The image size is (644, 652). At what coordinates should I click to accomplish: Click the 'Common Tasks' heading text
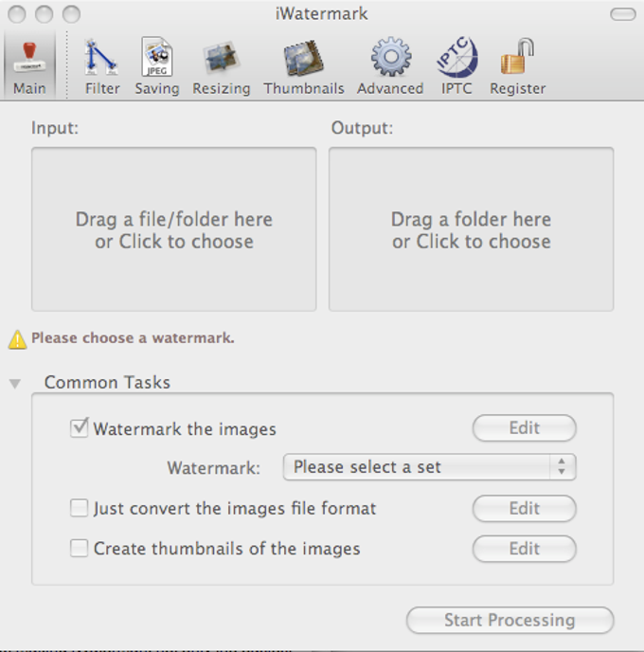click(107, 382)
